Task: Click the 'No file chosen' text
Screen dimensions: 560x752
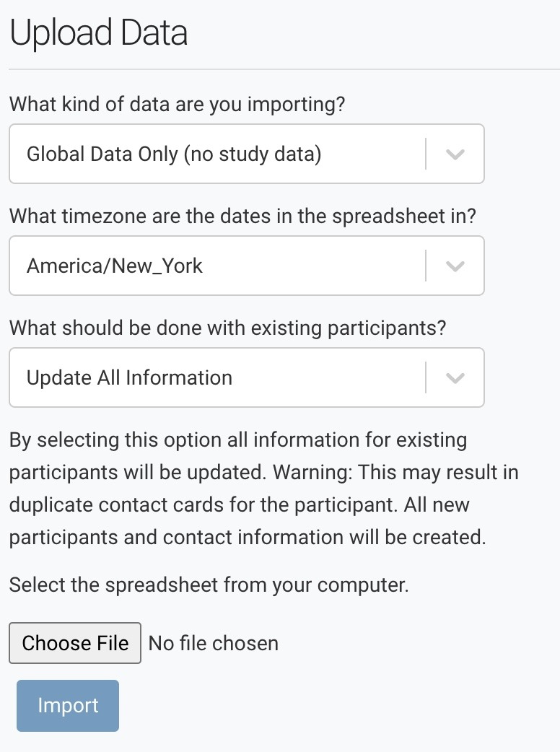Action: click(x=214, y=643)
